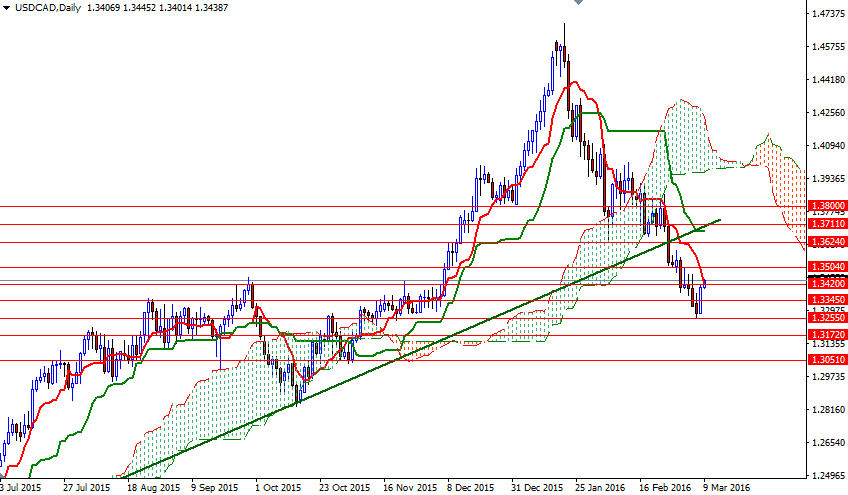Select the 1.33450 red price level label
The height and width of the screenshot is (495, 848).
pos(826,299)
